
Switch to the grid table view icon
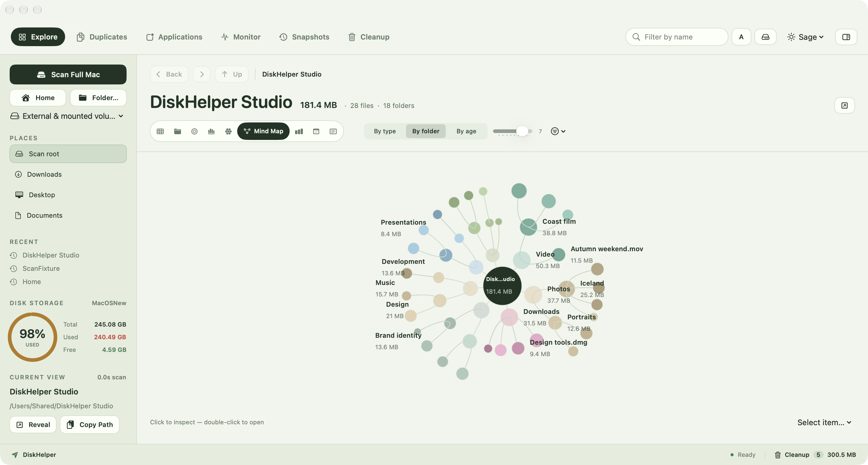click(160, 131)
